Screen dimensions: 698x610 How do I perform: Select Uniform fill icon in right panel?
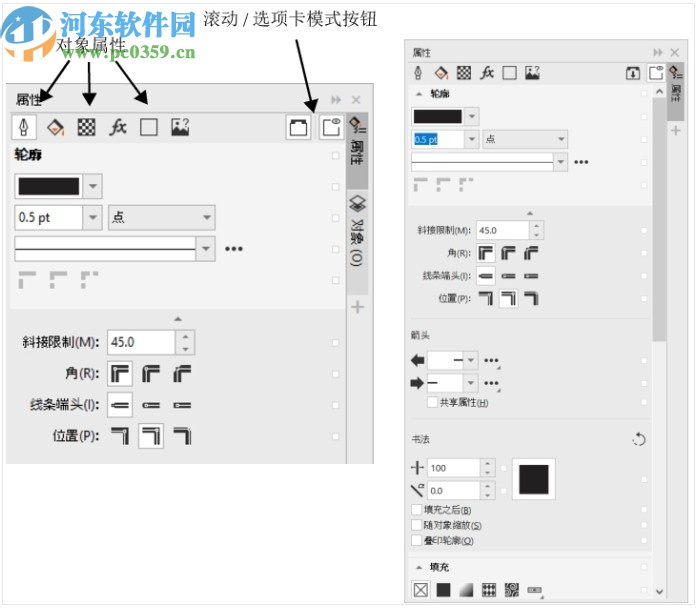[443, 590]
